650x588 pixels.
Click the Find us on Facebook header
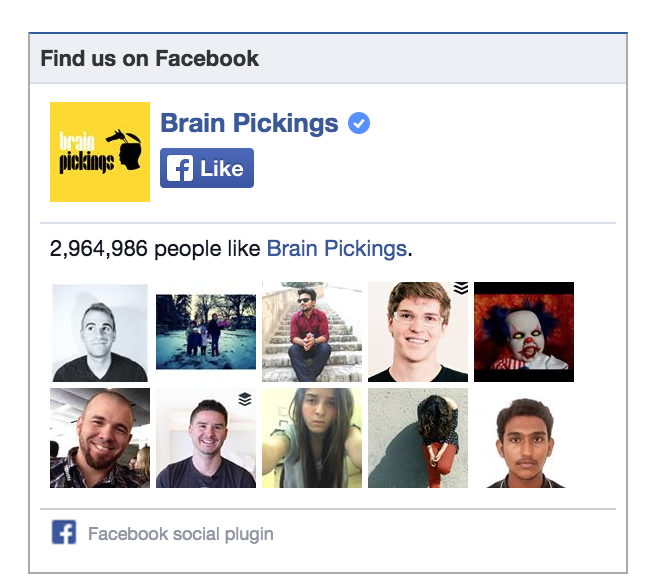(x=150, y=58)
